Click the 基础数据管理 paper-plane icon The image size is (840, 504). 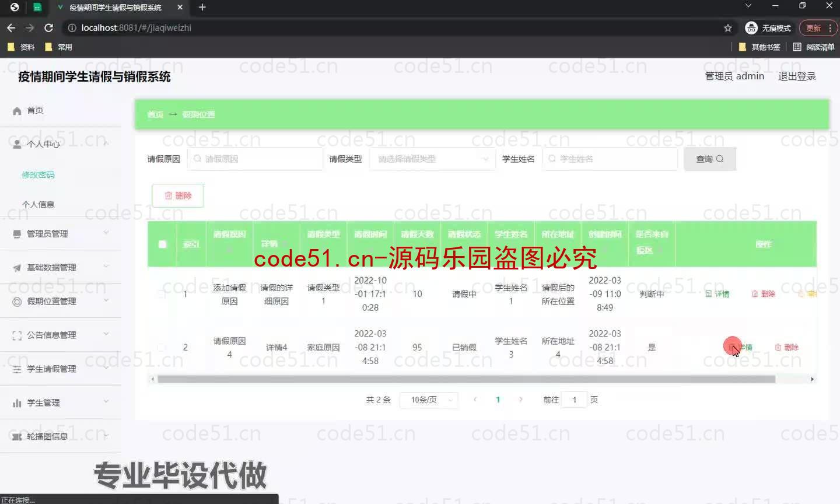point(17,268)
